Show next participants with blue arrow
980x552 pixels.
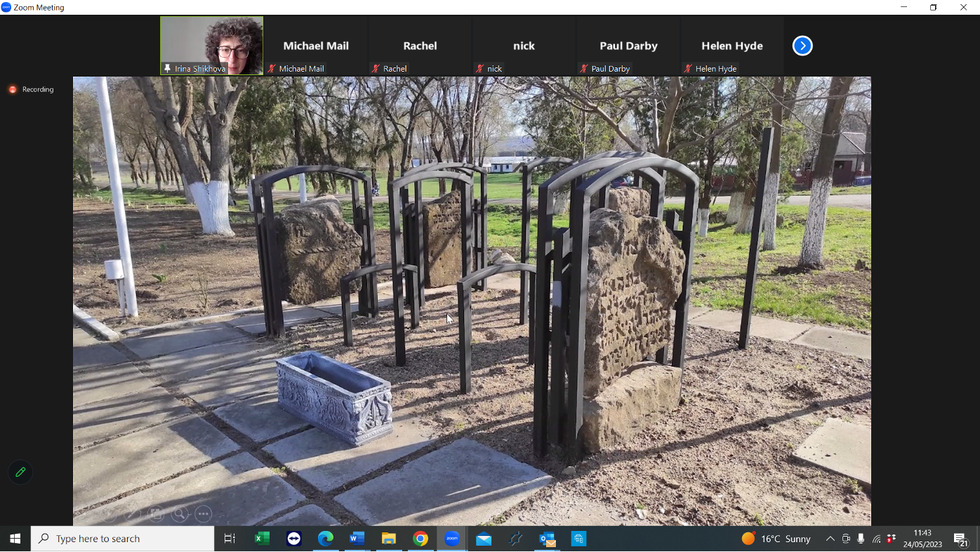point(802,46)
